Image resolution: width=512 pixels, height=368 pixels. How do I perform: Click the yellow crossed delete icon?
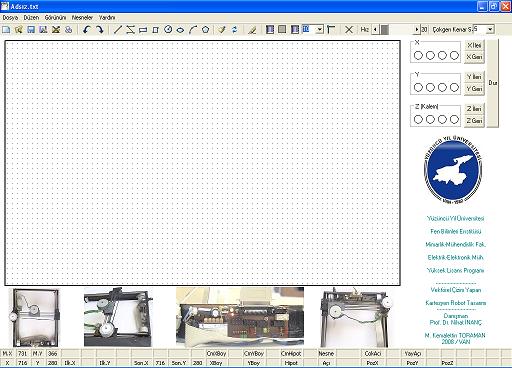pyautogui.click(x=56, y=30)
